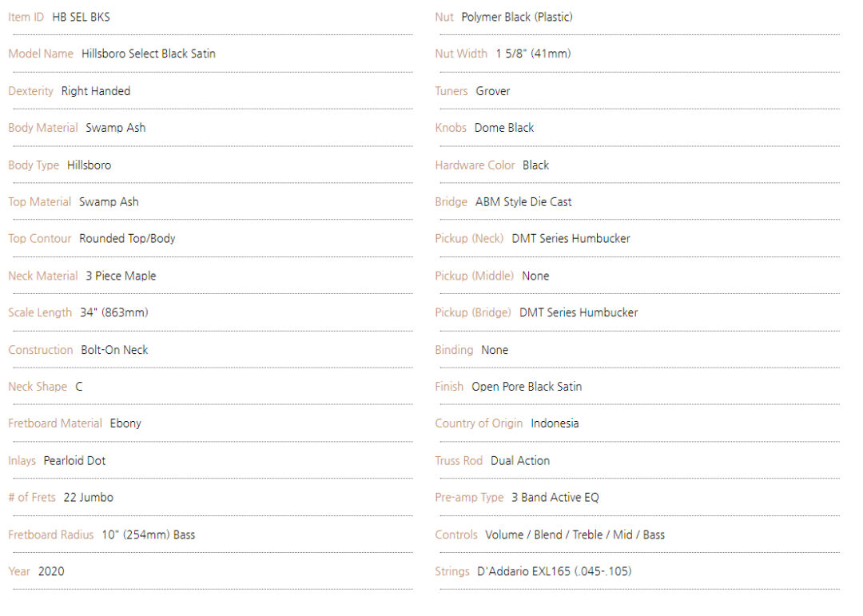The height and width of the screenshot is (616, 863).
Task: Click the Fretboard Material Ebony value
Action: click(125, 423)
